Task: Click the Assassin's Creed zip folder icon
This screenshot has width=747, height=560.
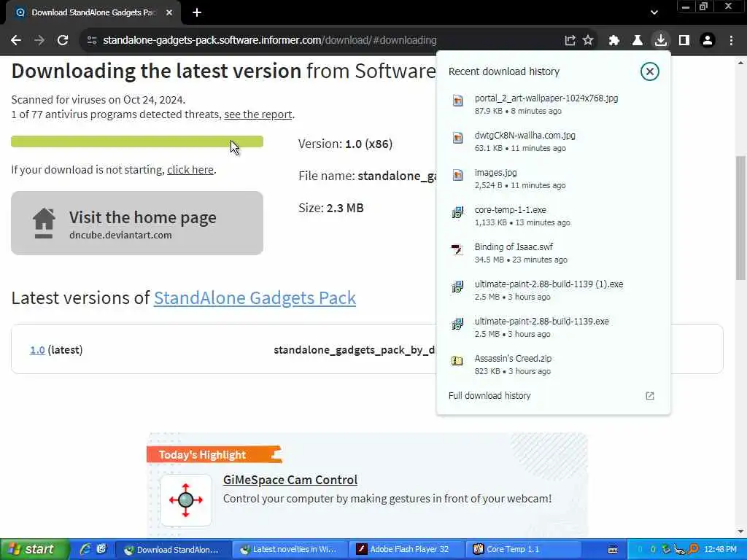Action: tap(457, 360)
